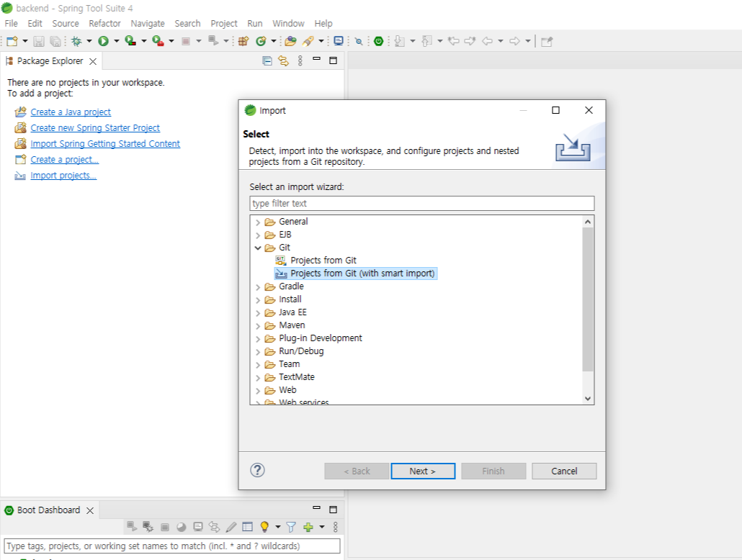Screen dimensions: 742x560
Task: Click the Back navigation arrow icon
Action: [x=488, y=41]
